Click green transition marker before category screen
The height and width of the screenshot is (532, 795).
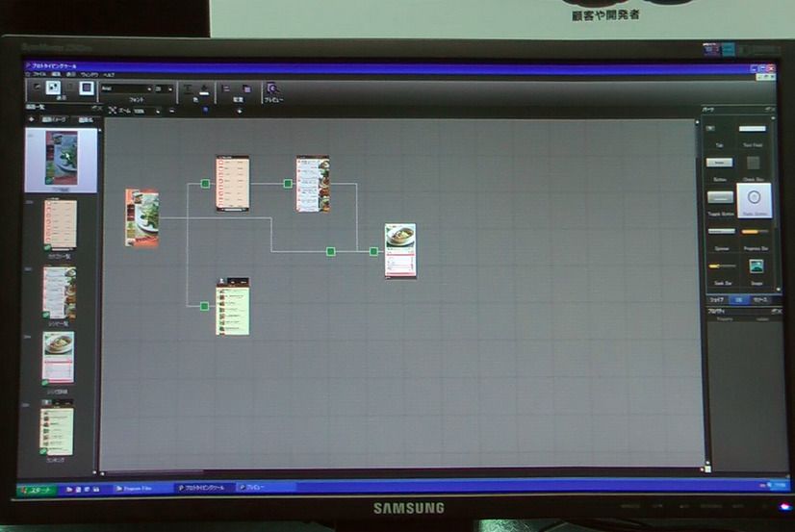point(205,184)
